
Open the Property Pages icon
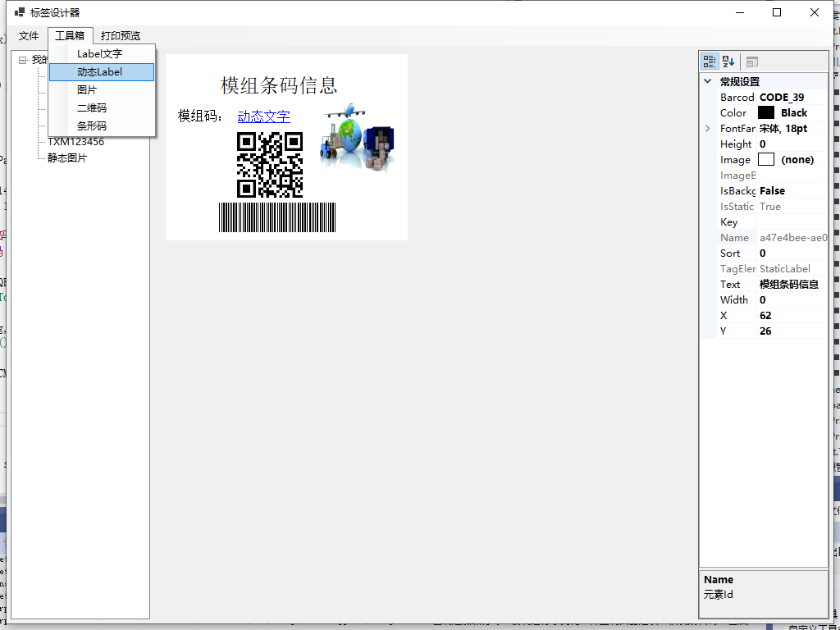(x=752, y=62)
